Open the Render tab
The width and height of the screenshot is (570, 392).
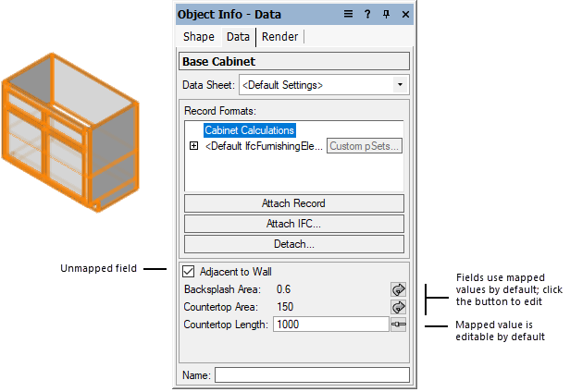pos(279,37)
